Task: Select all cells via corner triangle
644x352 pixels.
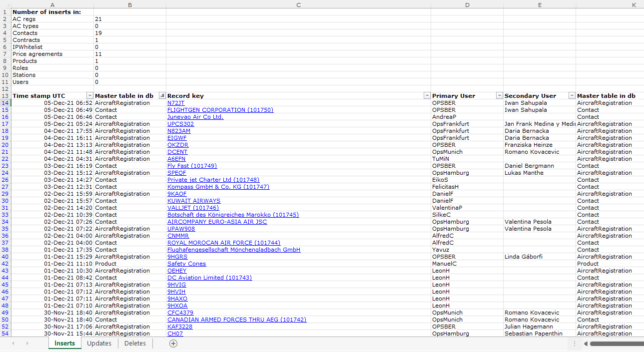Action: click(5, 4)
